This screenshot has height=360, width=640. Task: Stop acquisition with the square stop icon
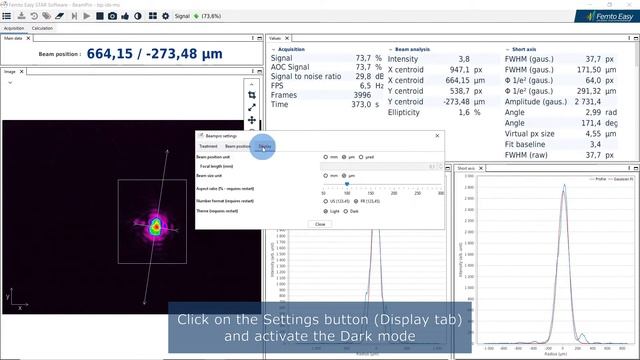pos(100,16)
